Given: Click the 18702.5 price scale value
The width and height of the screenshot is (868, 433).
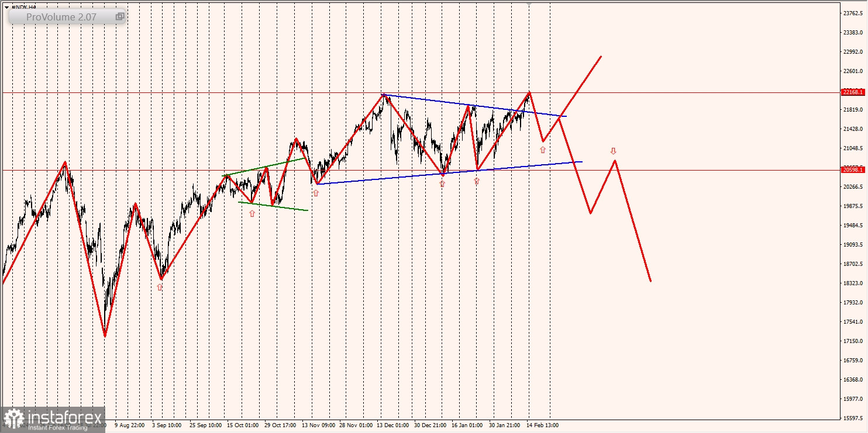Looking at the screenshot, I should 854,264.
